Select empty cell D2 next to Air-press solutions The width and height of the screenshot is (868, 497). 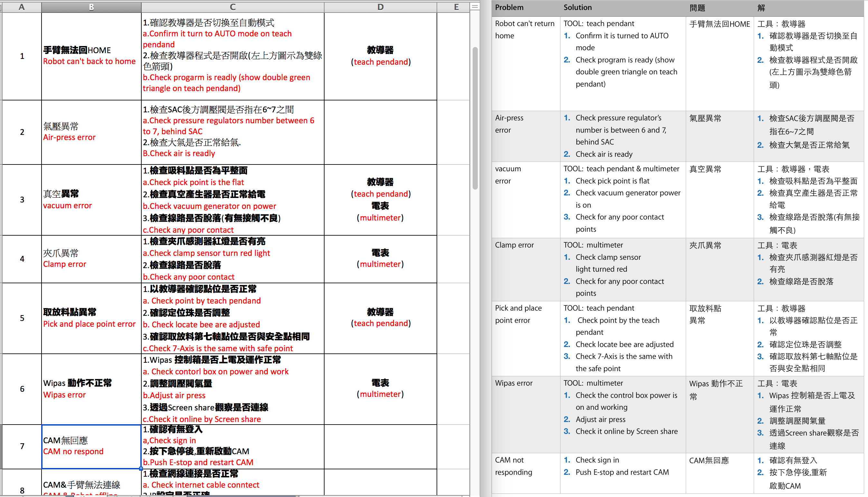pos(380,132)
